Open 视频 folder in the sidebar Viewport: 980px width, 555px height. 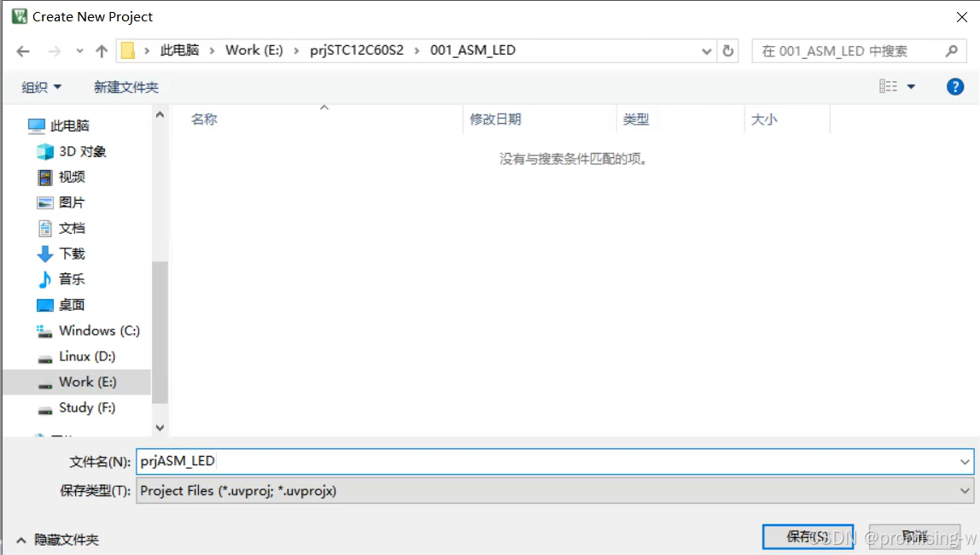click(x=72, y=177)
